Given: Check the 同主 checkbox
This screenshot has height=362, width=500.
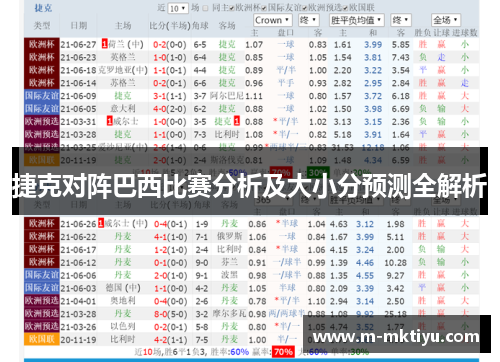Looking at the screenshot, I should [x=206, y=8].
